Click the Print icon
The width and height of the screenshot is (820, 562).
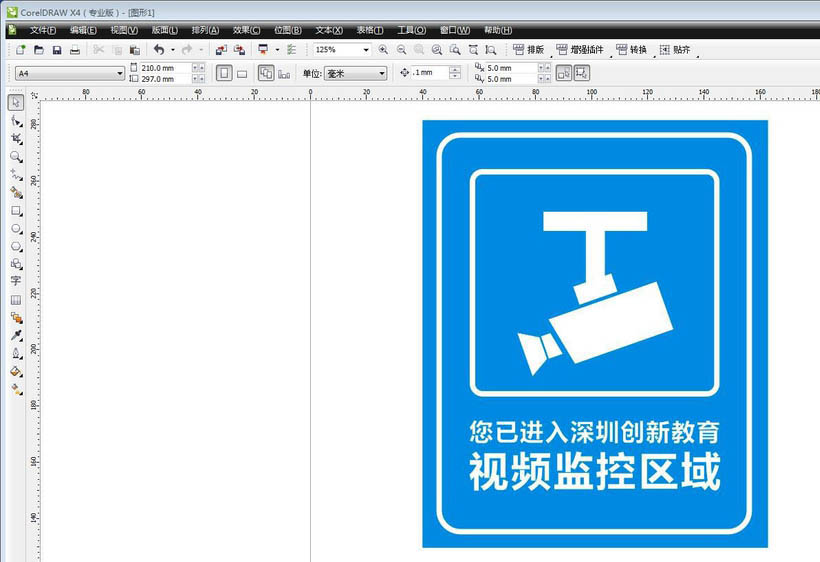click(75, 50)
